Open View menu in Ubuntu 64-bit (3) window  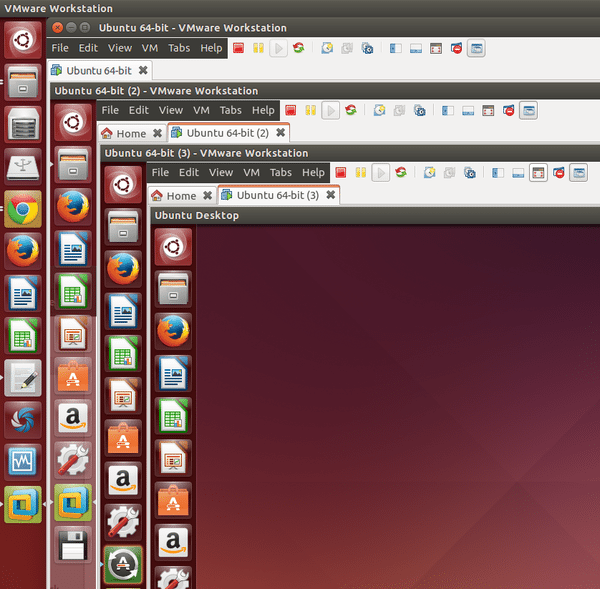pyautogui.click(x=221, y=173)
